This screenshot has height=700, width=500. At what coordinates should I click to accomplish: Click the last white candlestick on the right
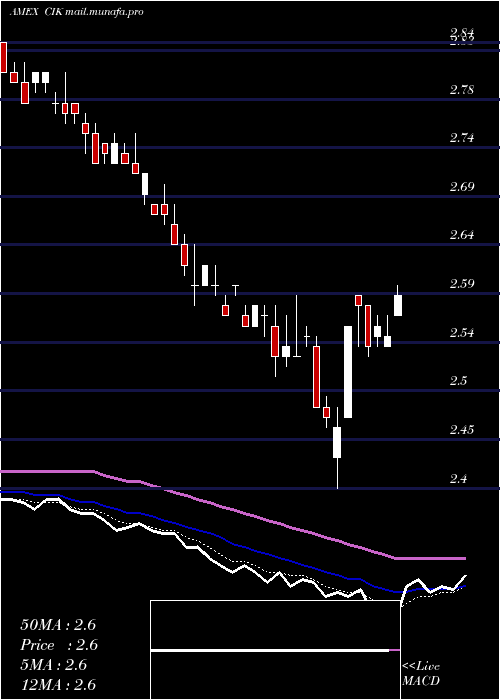tap(398, 305)
